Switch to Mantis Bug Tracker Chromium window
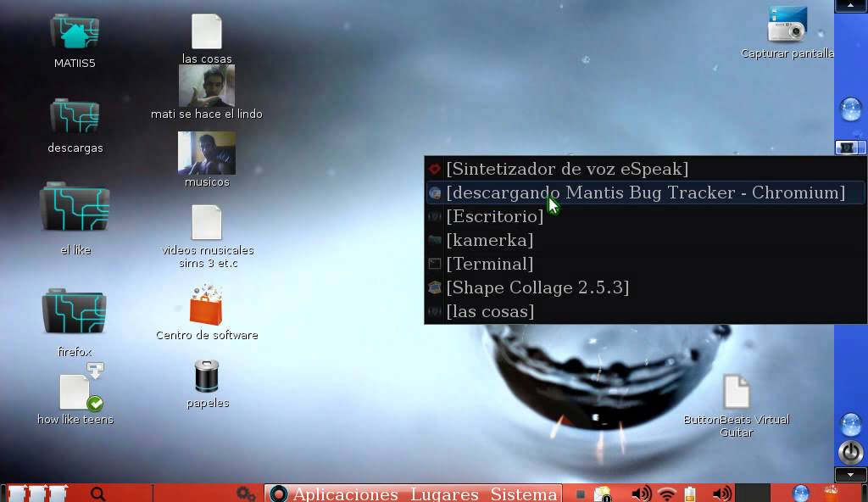This screenshot has width=868, height=502. pyautogui.click(x=645, y=192)
